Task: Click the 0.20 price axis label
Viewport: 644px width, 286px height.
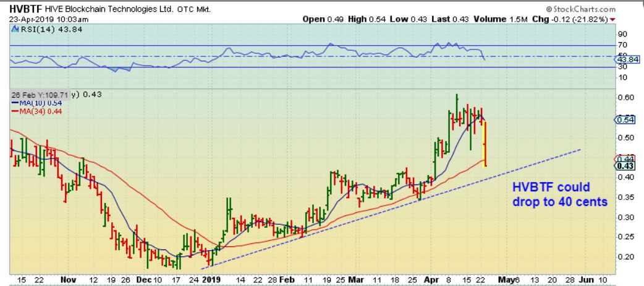Action: tap(627, 256)
